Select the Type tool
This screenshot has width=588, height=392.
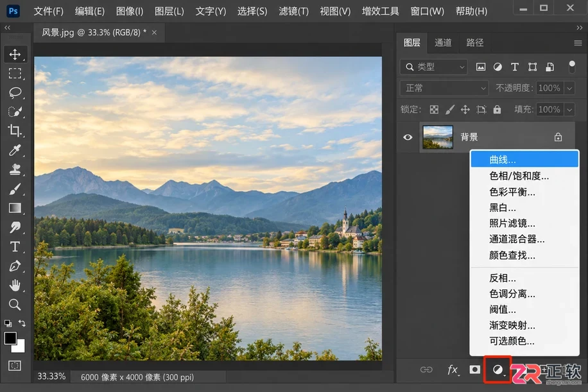pos(15,246)
